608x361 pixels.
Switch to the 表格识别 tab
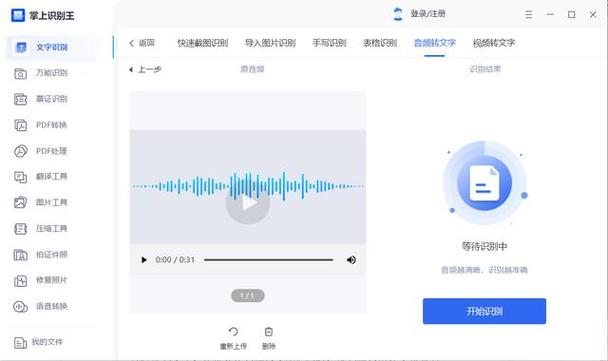pyautogui.click(x=380, y=43)
